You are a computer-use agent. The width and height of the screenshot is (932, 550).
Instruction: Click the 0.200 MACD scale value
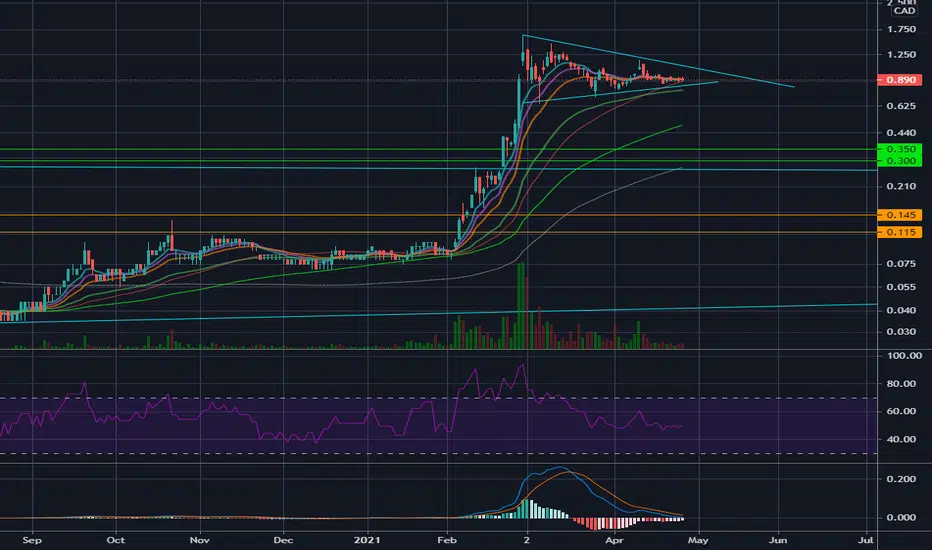pyautogui.click(x=901, y=479)
